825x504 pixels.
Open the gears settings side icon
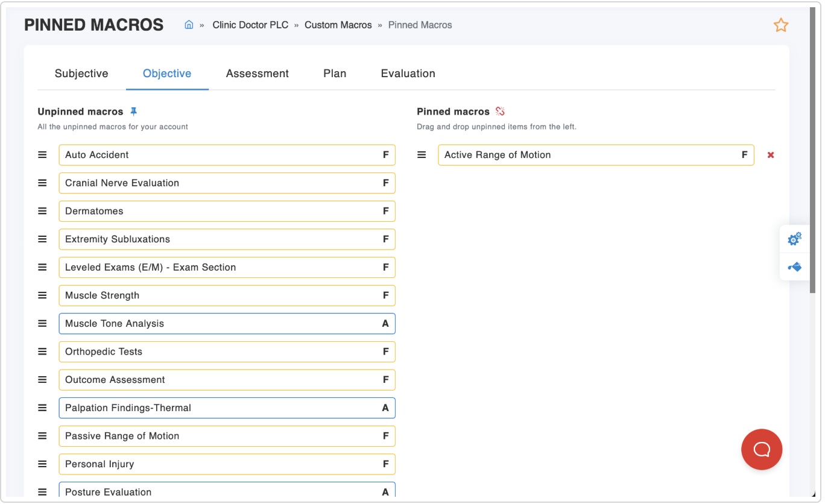(795, 239)
